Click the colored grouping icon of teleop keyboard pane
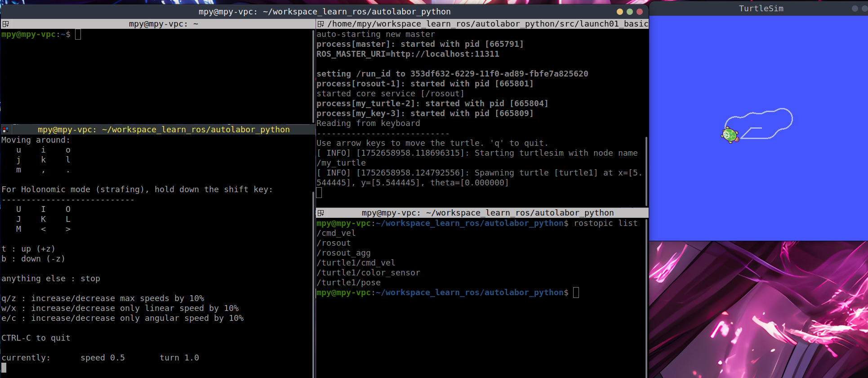This screenshot has width=868, height=378. (x=5, y=130)
